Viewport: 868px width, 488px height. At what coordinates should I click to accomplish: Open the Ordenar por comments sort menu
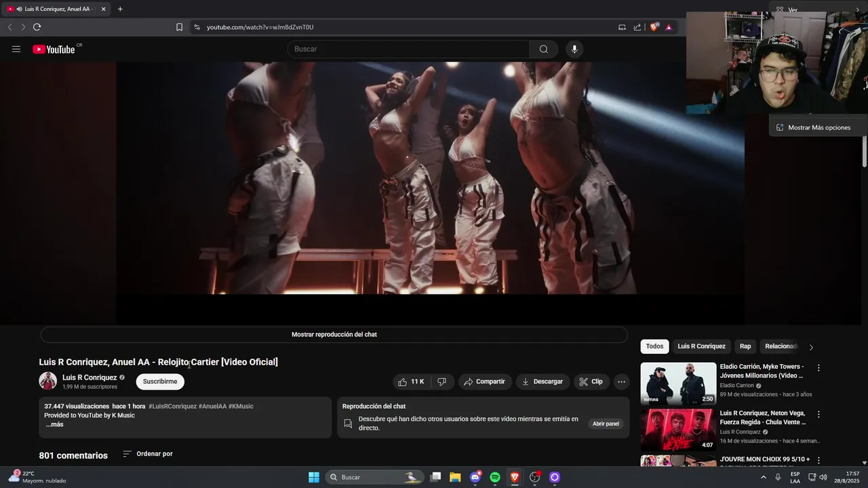[148, 454]
